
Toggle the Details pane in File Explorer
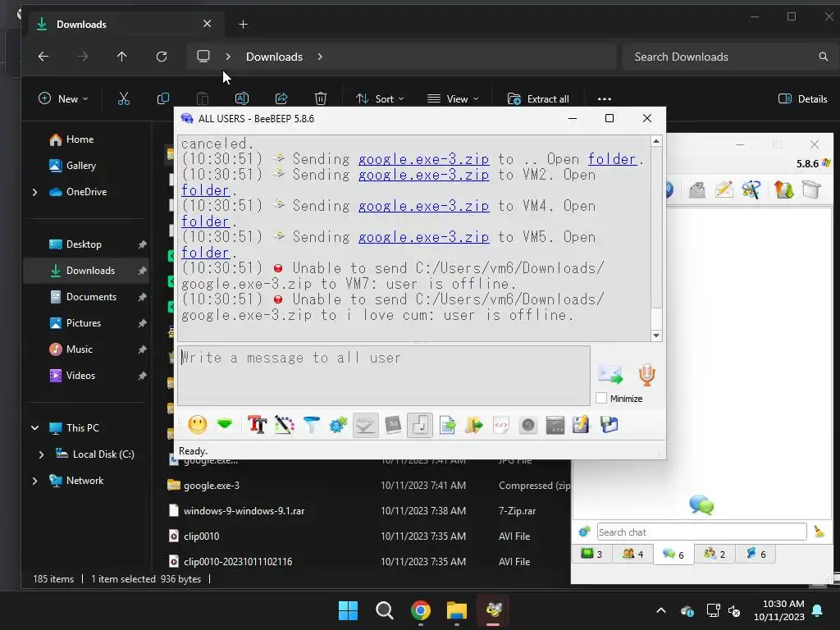pos(802,98)
